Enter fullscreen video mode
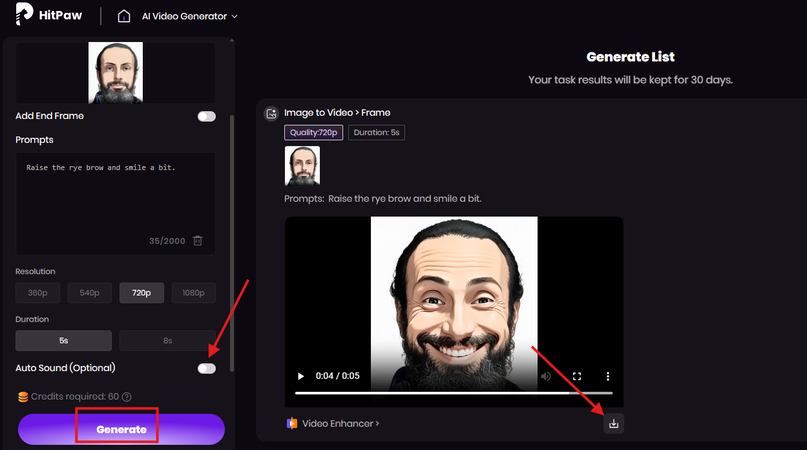807x450 pixels. [577, 377]
